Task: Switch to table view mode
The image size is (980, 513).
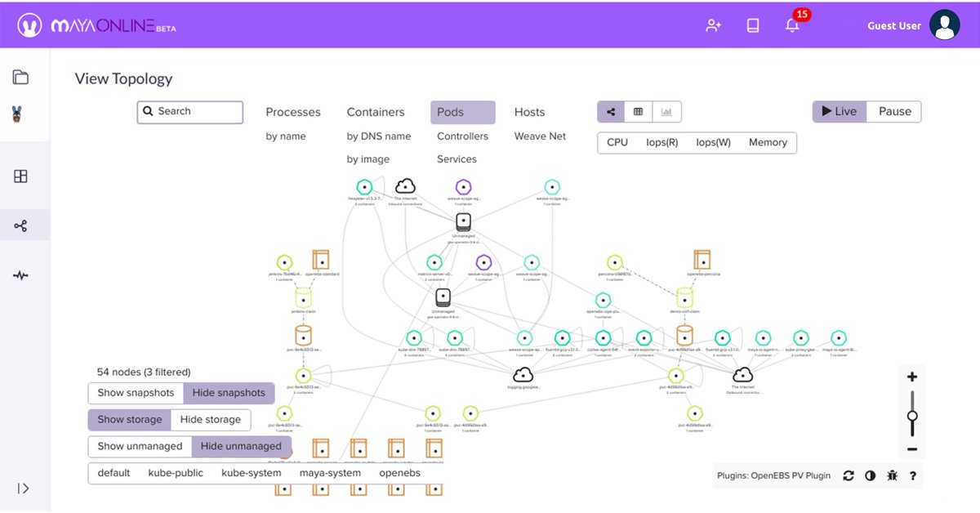Action: pyautogui.click(x=638, y=111)
